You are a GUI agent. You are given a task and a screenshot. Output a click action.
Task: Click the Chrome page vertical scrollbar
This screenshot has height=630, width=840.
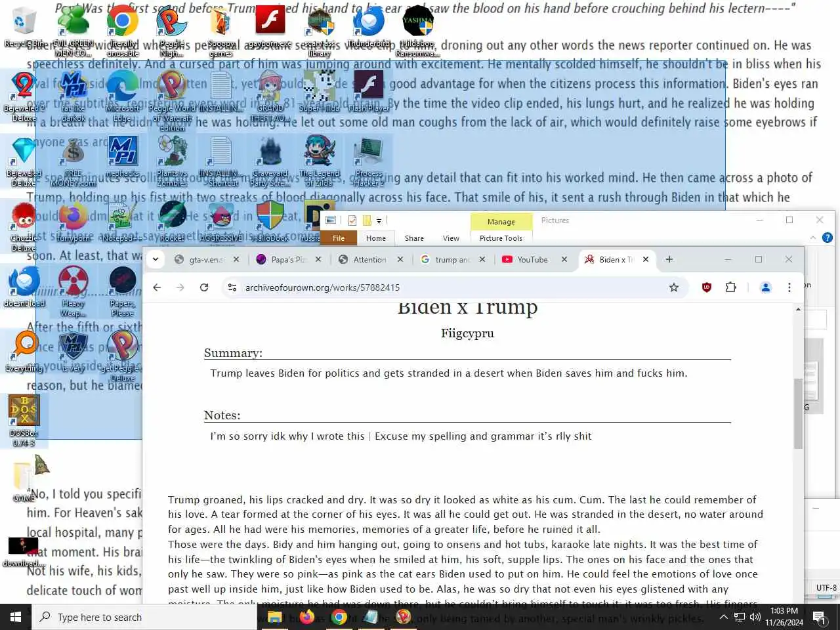798,413
